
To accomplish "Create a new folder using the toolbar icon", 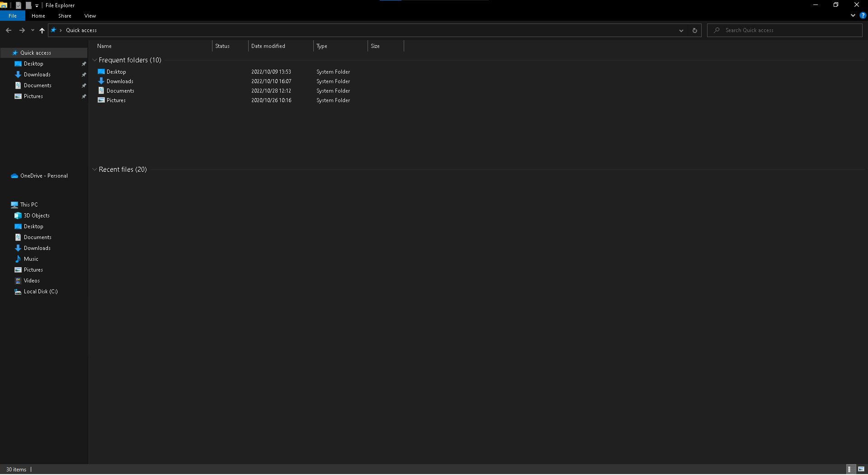I will [28, 5].
